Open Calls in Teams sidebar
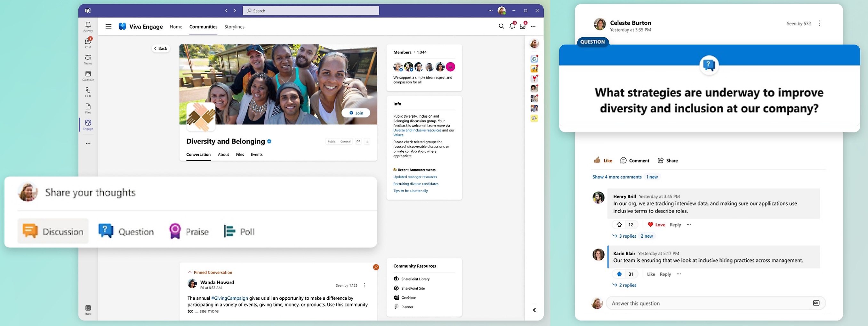 point(88,92)
